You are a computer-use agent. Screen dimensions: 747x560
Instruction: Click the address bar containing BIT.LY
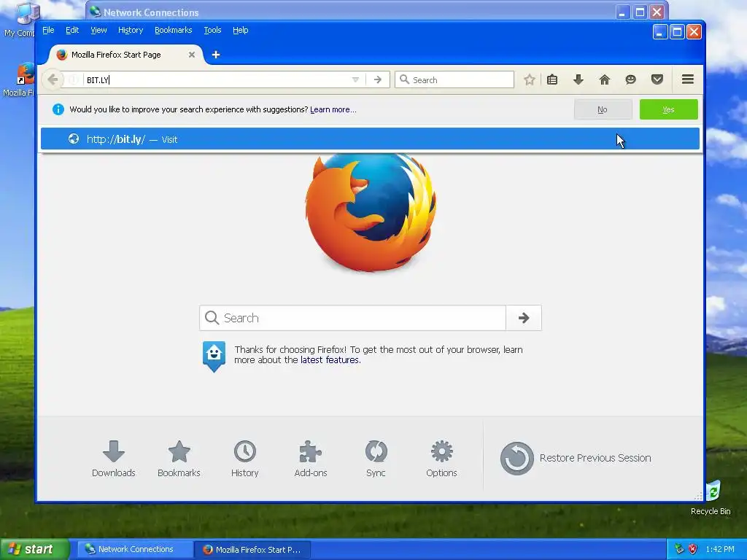[217, 79]
